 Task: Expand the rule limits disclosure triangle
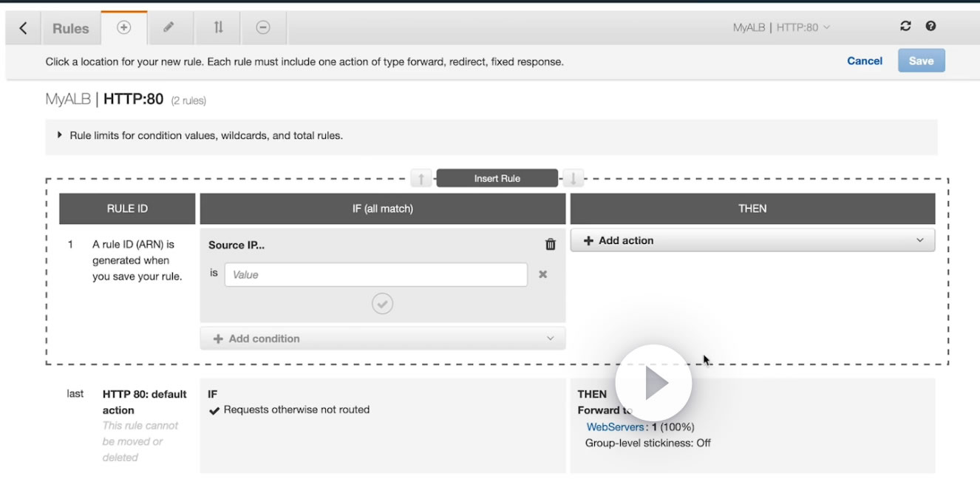point(60,135)
